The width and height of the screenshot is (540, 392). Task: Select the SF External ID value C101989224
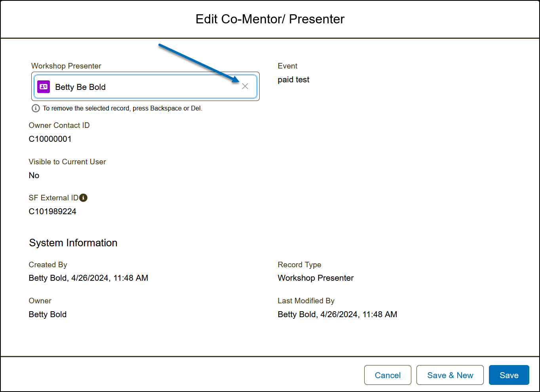click(x=53, y=211)
